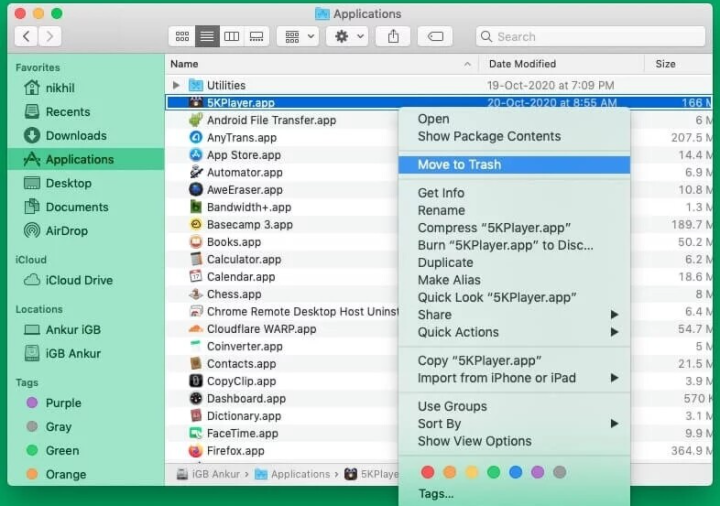This screenshot has width=721, height=506.
Task: Choose Tags… from the context menu
Action: point(514,494)
